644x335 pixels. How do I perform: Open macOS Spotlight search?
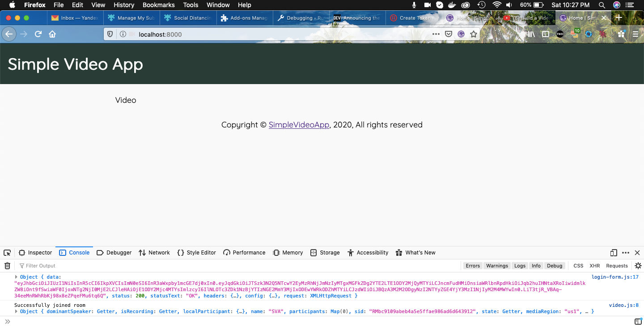pyautogui.click(x=602, y=5)
